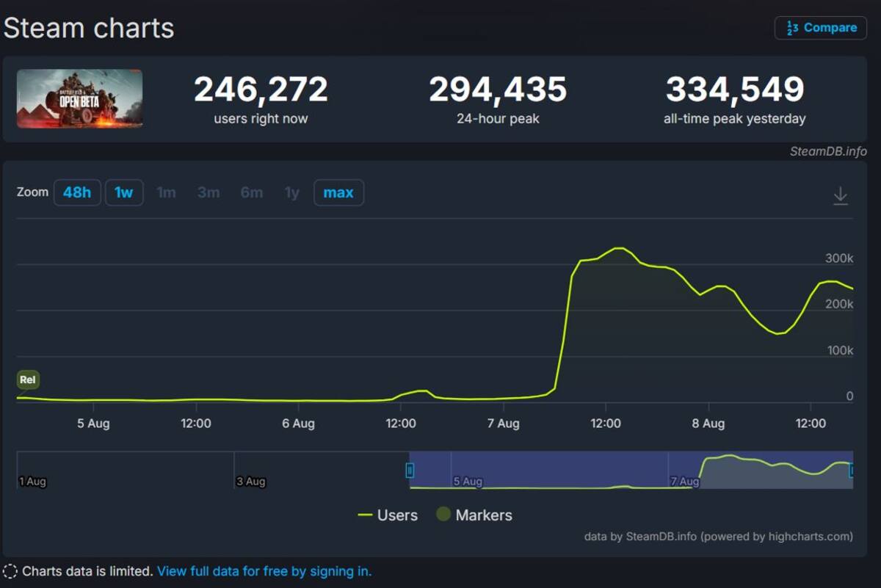Grab the right navigator range handle
Image resolution: width=881 pixels, height=588 pixels.
(x=852, y=471)
